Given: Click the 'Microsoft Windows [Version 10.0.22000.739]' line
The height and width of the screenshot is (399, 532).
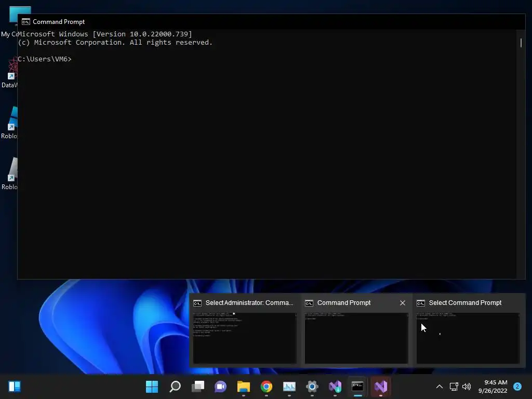Looking at the screenshot, I should (x=105, y=34).
